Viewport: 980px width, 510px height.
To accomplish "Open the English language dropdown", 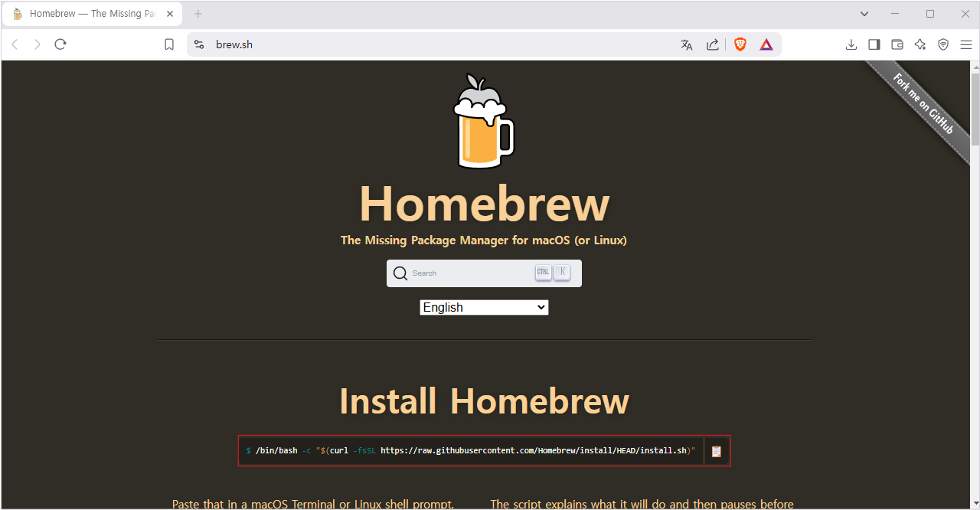I will (x=484, y=307).
